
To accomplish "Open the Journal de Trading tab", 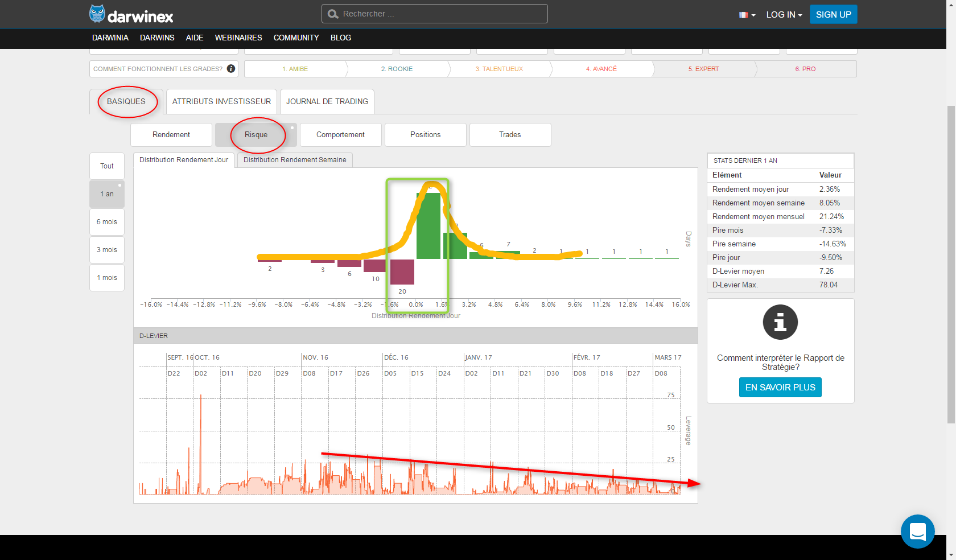I will click(x=327, y=101).
